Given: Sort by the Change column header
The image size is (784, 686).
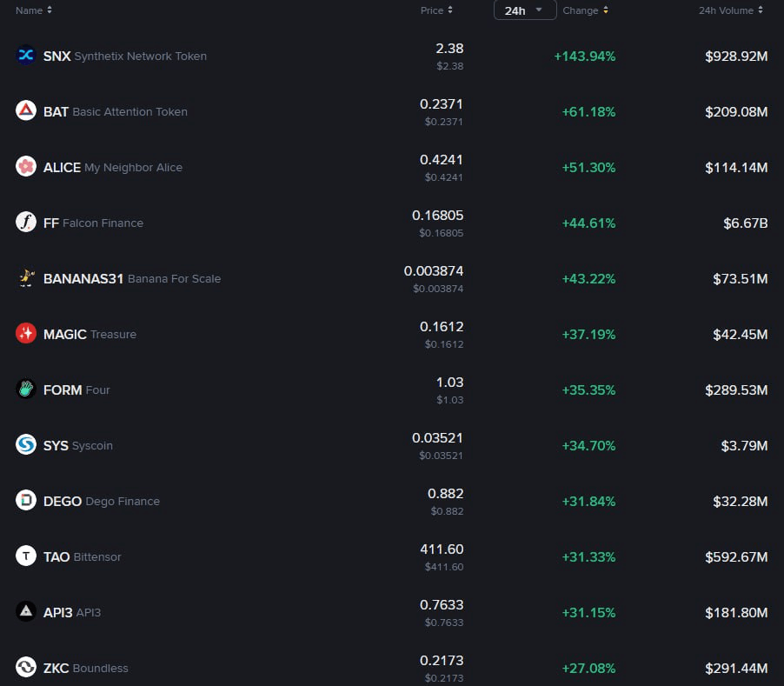Looking at the screenshot, I should coord(585,10).
